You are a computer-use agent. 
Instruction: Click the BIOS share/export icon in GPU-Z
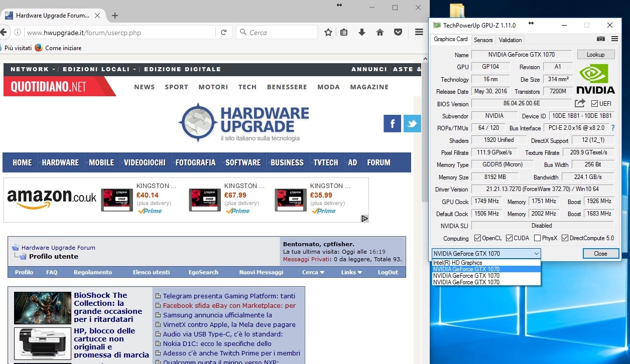(x=580, y=103)
